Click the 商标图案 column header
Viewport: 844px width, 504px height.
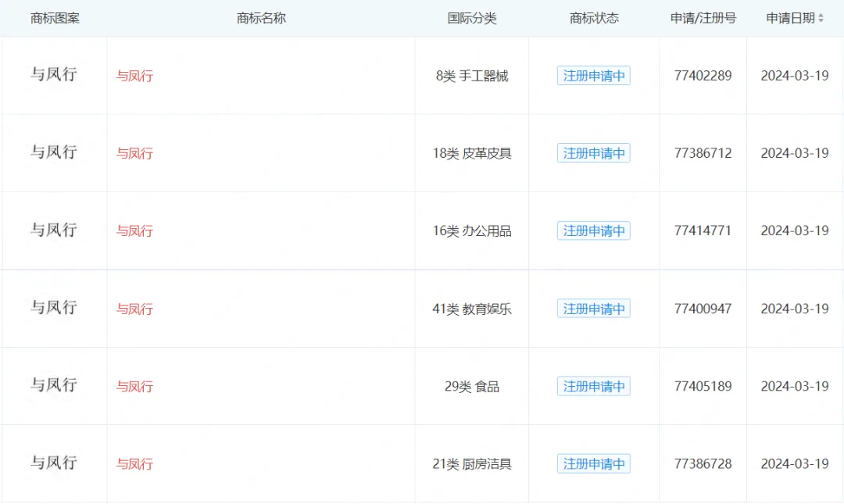coord(55,18)
